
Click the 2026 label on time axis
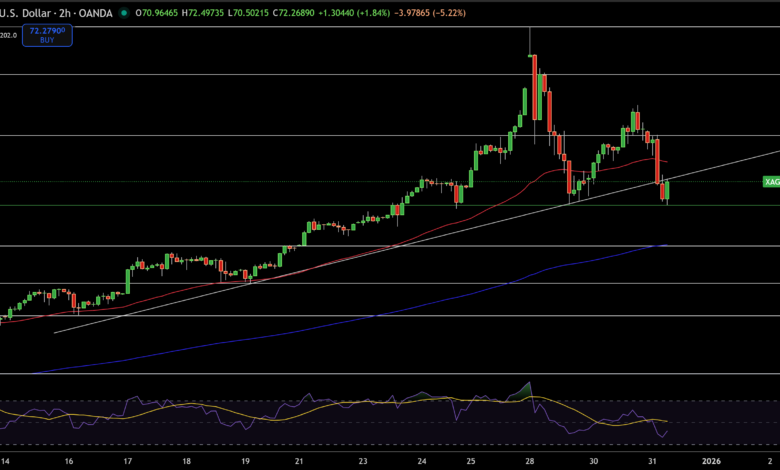711,461
